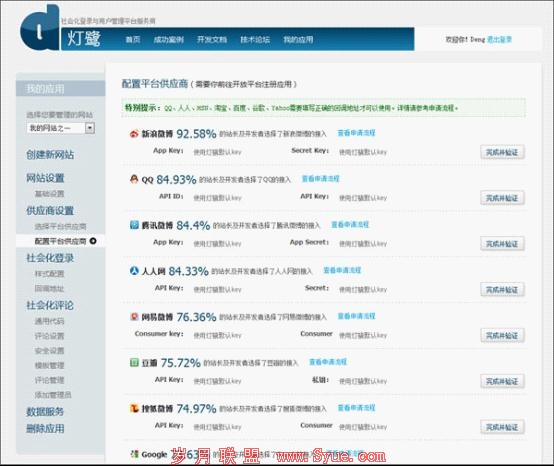
Task: Click 查看申请流程 for 人人网
Action: 342,270
